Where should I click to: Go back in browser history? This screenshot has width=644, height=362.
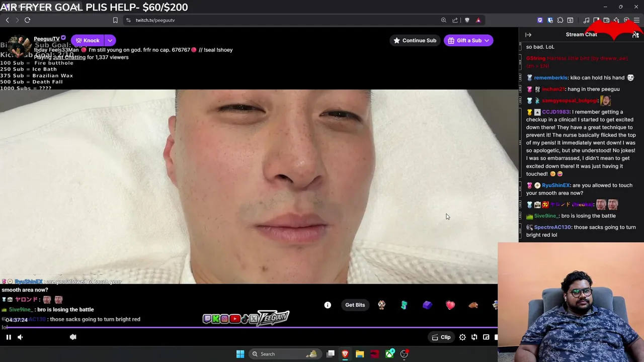pyautogui.click(x=7, y=20)
